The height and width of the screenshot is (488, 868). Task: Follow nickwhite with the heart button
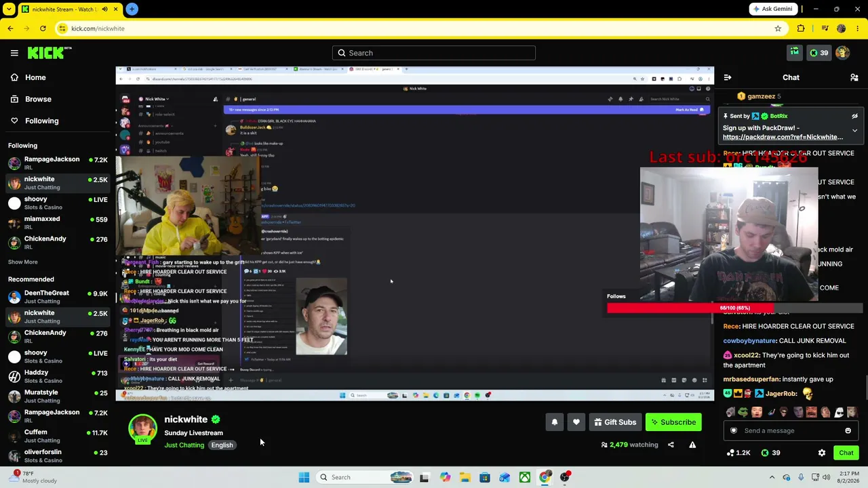coord(576,422)
